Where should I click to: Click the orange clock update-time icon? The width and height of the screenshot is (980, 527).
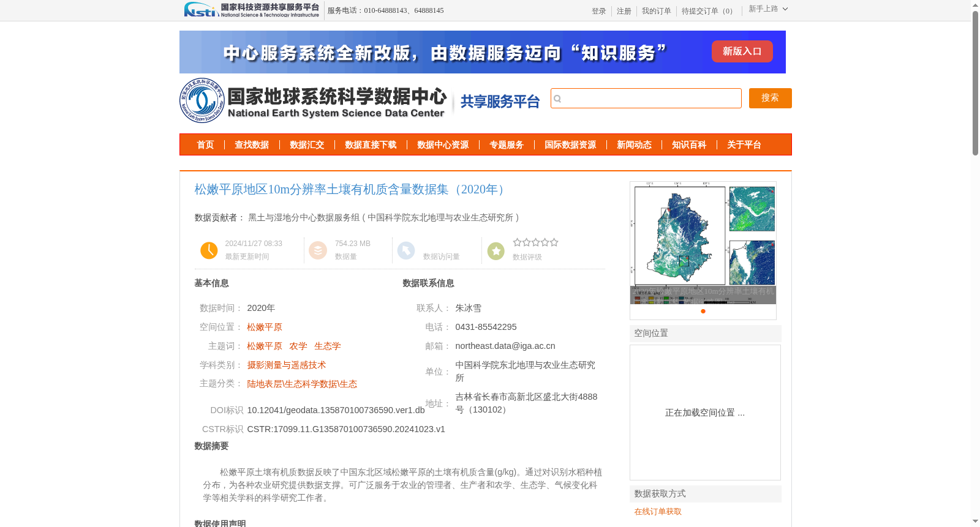point(209,250)
